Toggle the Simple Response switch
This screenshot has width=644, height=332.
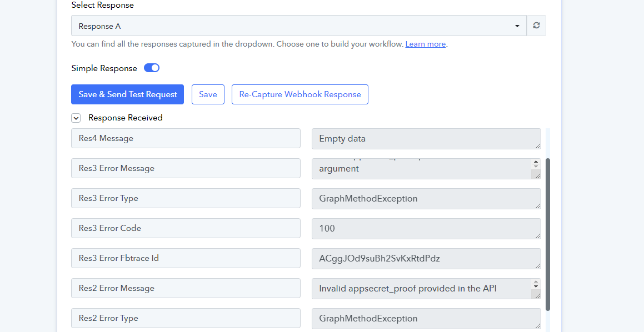coord(152,68)
